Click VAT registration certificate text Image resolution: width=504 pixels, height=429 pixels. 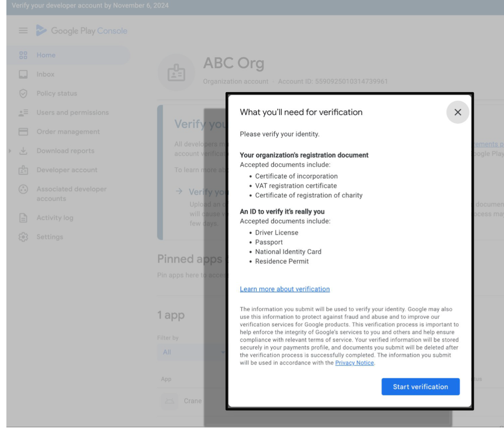[296, 186]
